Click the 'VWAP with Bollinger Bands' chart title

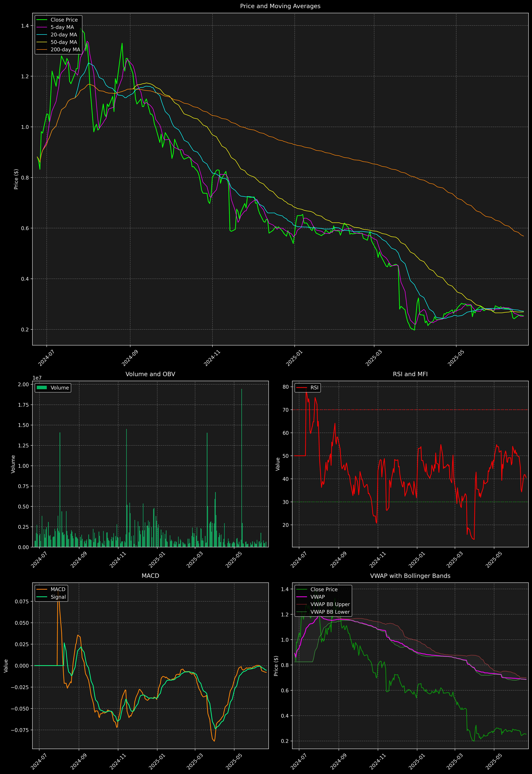(410, 576)
